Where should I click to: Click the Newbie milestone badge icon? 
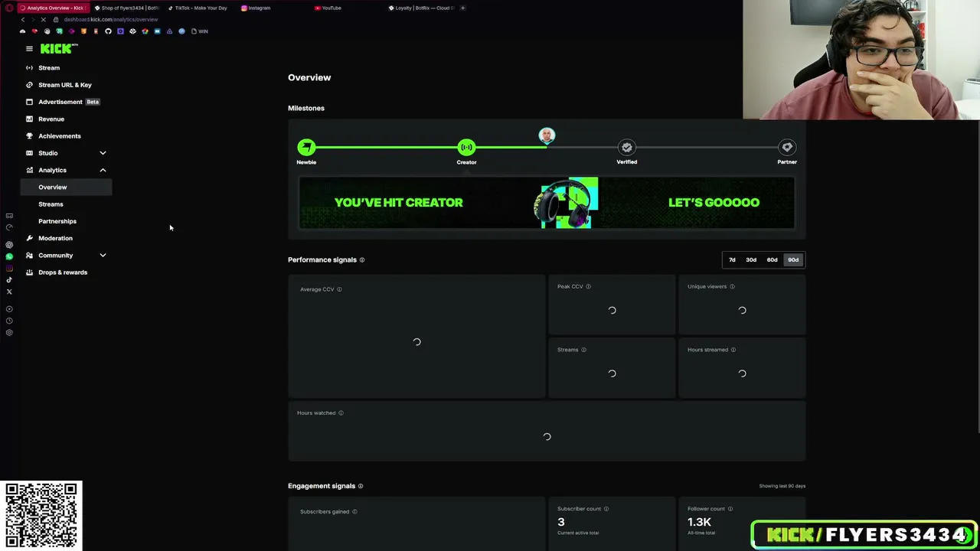coord(306,147)
